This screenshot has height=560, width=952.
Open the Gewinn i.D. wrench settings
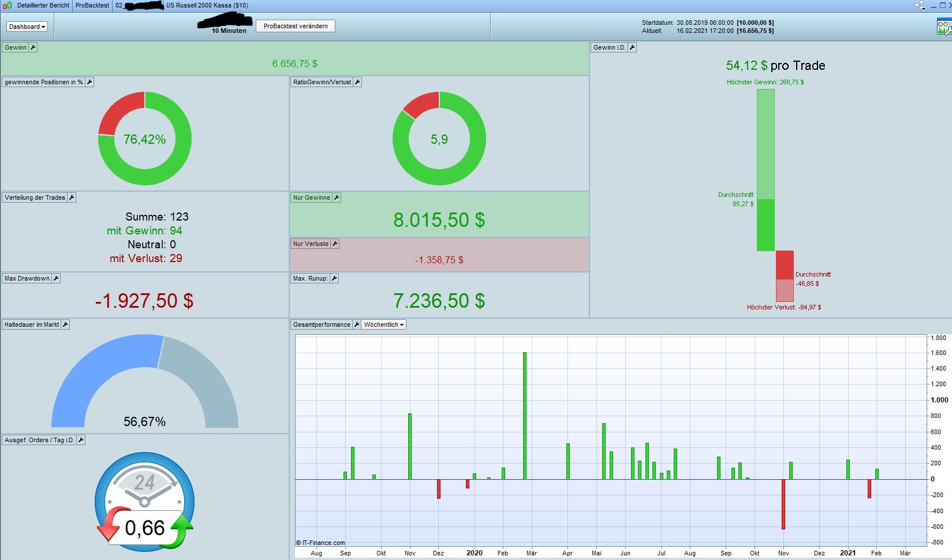(x=632, y=47)
